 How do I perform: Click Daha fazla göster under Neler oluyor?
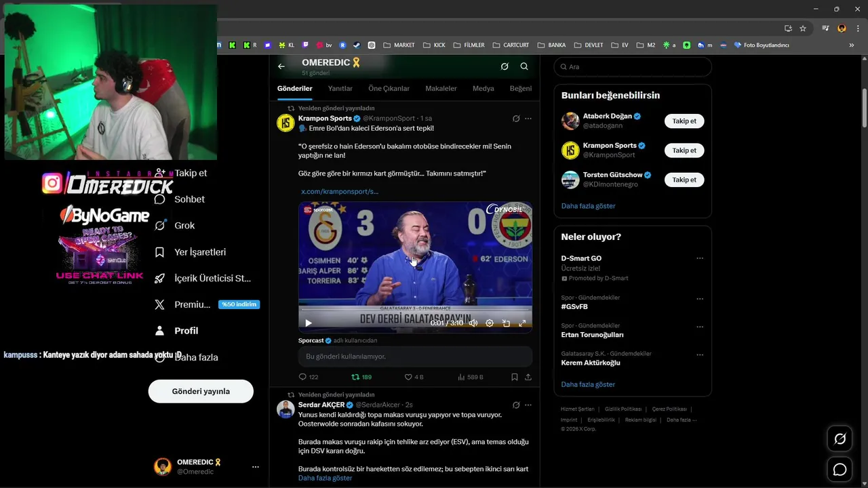click(588, 384)
